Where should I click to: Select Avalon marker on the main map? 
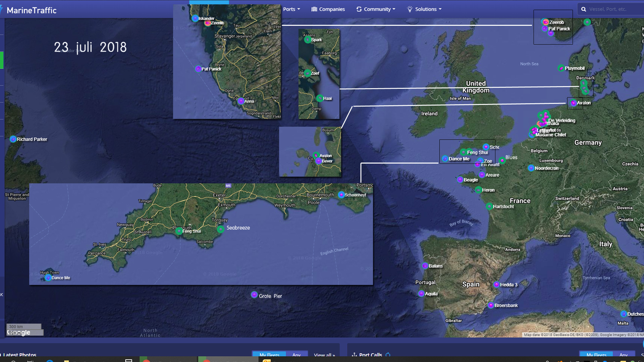coord(574,103)
